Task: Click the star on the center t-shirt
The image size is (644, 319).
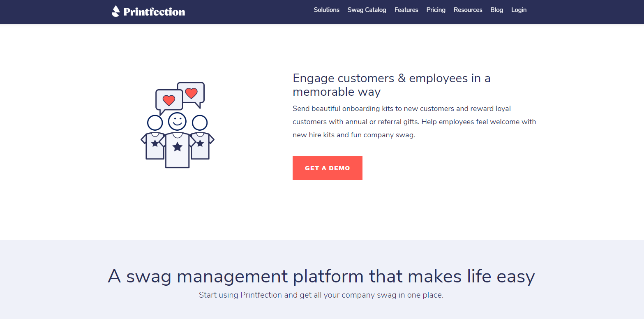Action: (x=177, y=147)
